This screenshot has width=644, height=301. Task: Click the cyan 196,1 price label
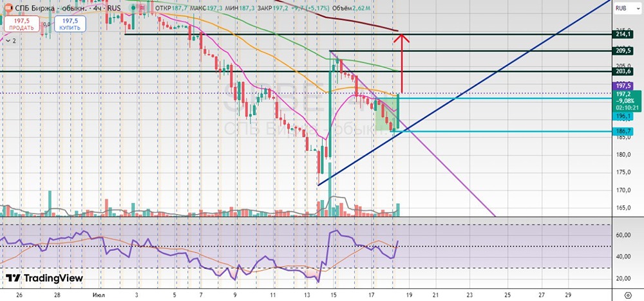pyautogui.click(x=623, y=116)
